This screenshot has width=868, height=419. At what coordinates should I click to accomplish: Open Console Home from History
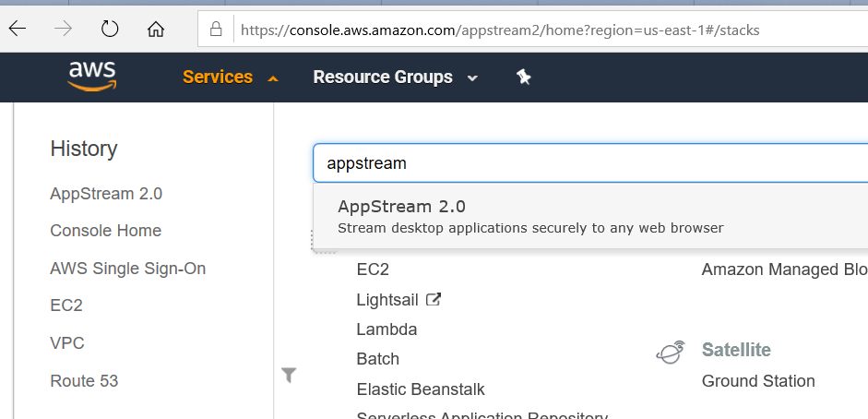pyautogui.click(x=105, y=231)
